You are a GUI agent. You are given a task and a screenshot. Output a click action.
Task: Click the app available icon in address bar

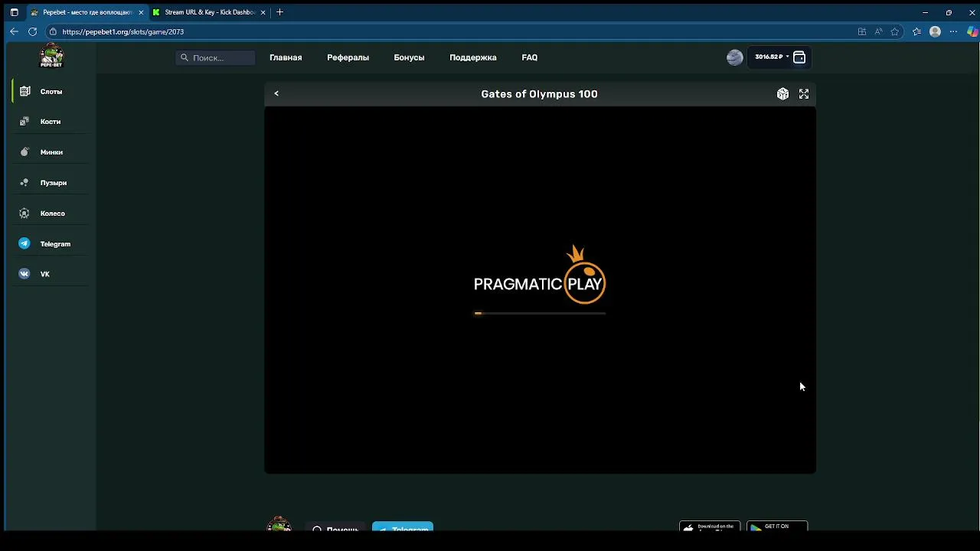click(x=862, y=31)
